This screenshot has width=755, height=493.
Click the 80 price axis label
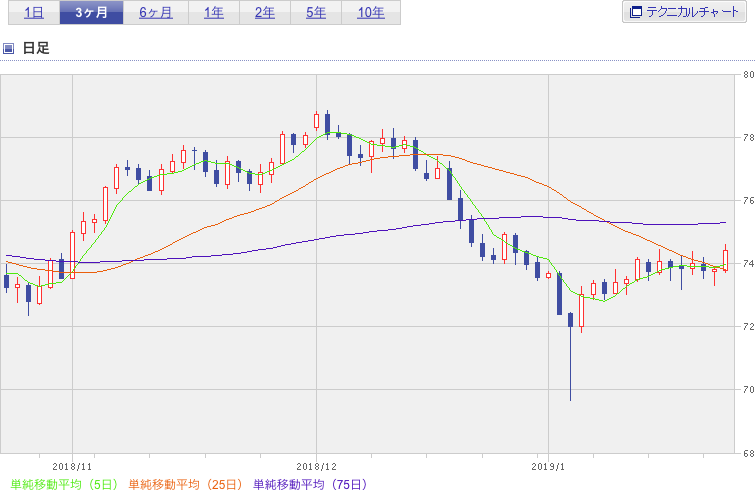click(749, 75)
